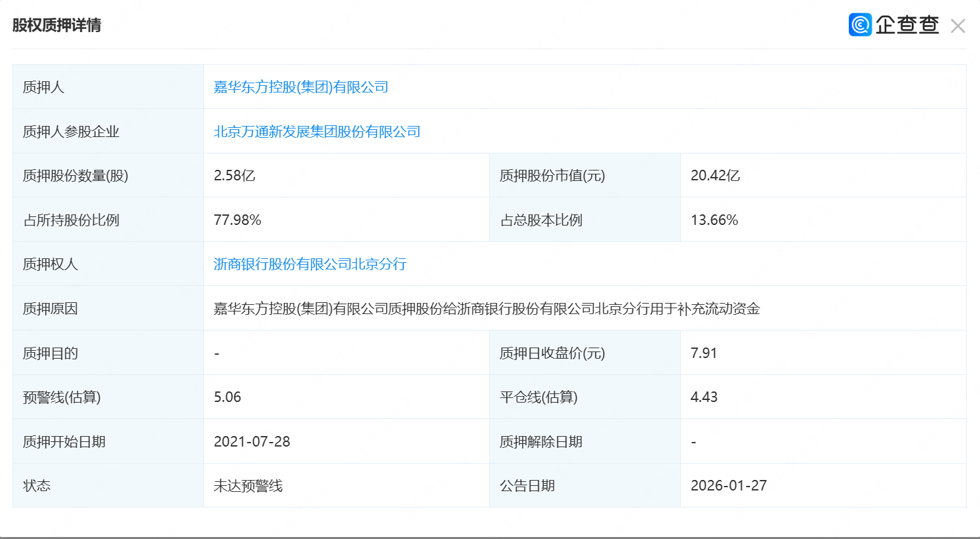Click the 占总股本比例 label
980x539 pixels.
point(541,220)
